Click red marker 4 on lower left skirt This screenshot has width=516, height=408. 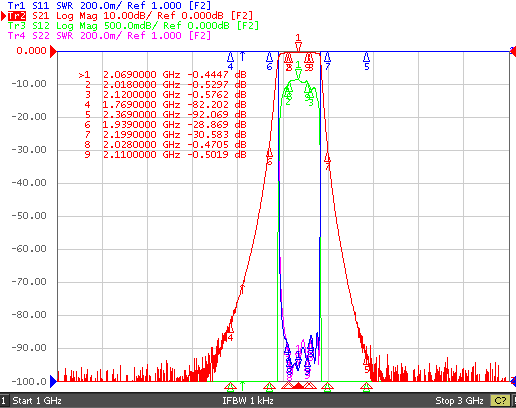(230, 332)
